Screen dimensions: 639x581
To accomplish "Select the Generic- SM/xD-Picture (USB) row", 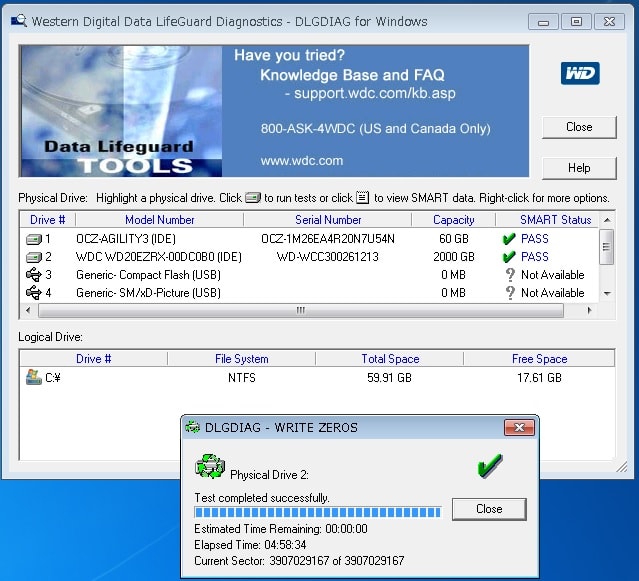I will tap(309, 293).
